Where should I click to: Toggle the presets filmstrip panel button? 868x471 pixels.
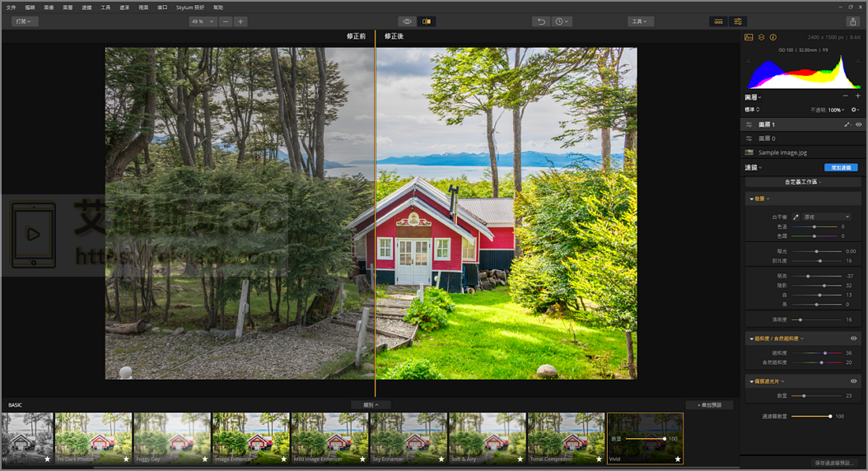[719, 21]
